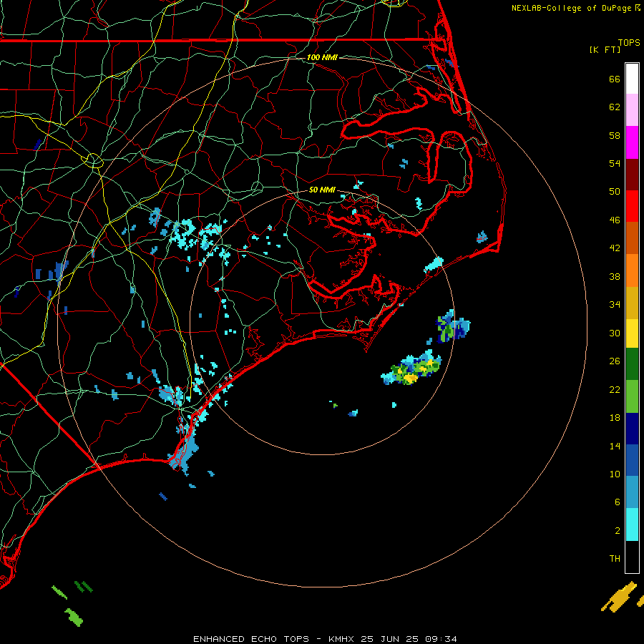Screen dimensions: 644x644
Task: Click the NEXLAB-College of DuPage label
Action: [571, 8]
